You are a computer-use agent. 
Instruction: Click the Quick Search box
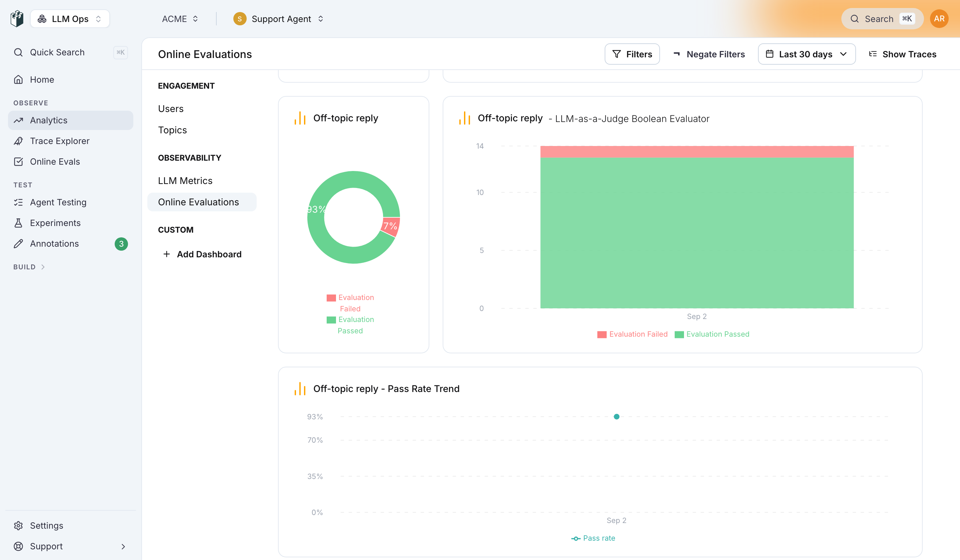[70, 52]
